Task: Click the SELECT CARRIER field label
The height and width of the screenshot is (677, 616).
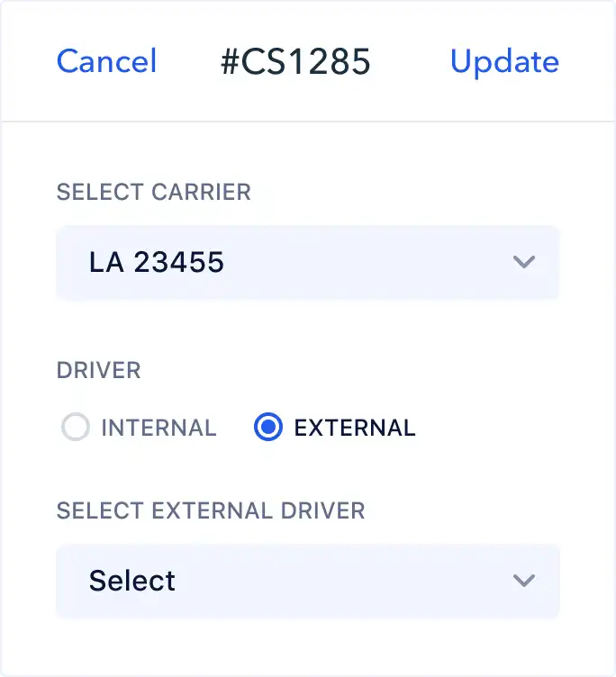Action: [x=153, y=192]
